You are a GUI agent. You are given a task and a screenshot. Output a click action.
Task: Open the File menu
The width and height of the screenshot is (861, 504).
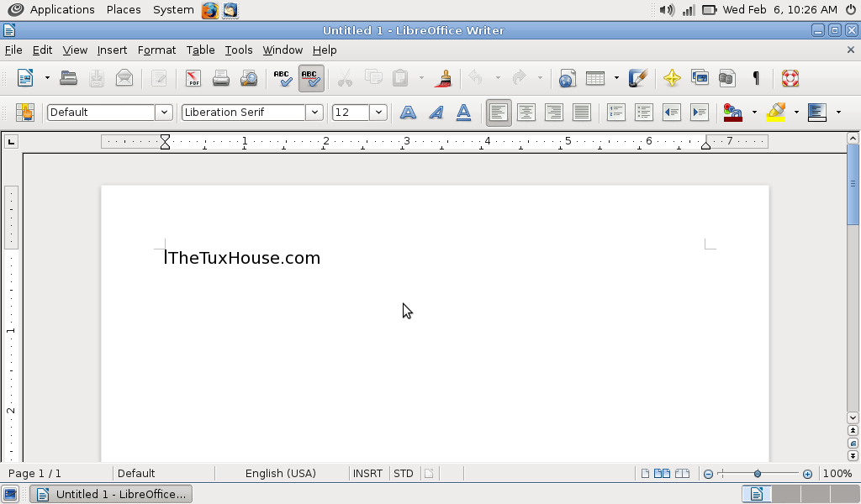[13, 50]
